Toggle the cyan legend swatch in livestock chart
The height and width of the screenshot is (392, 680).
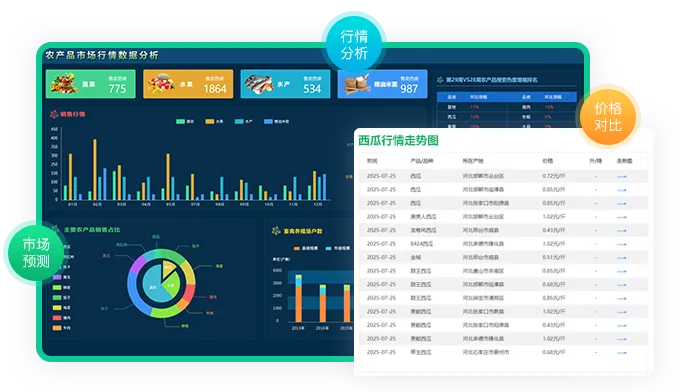[x=329, y=248]
